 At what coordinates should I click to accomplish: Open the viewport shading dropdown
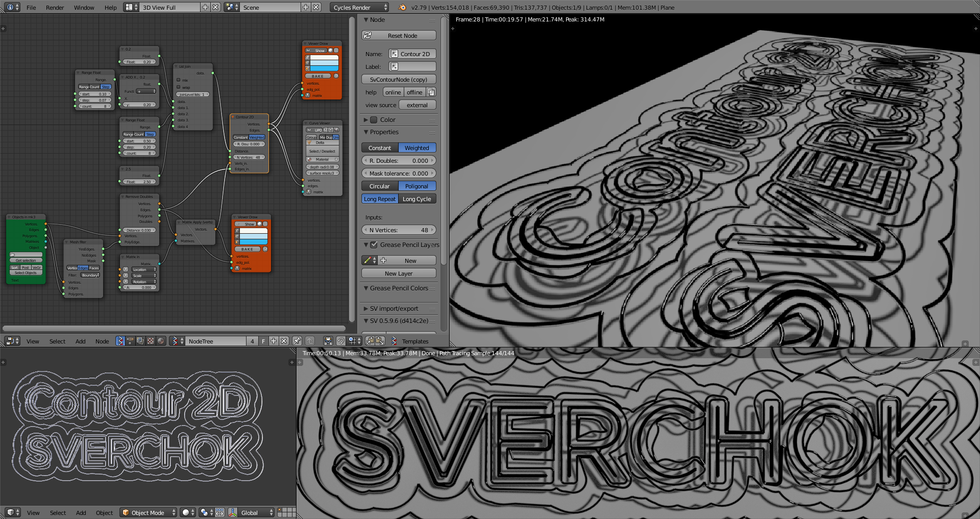188,512
